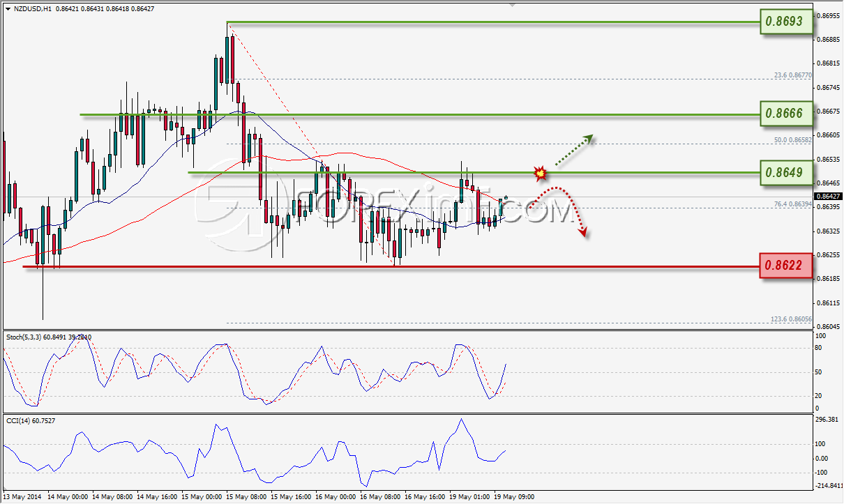Click the 19 May 09:00 time axis label
844x504 pixels.
514,497
